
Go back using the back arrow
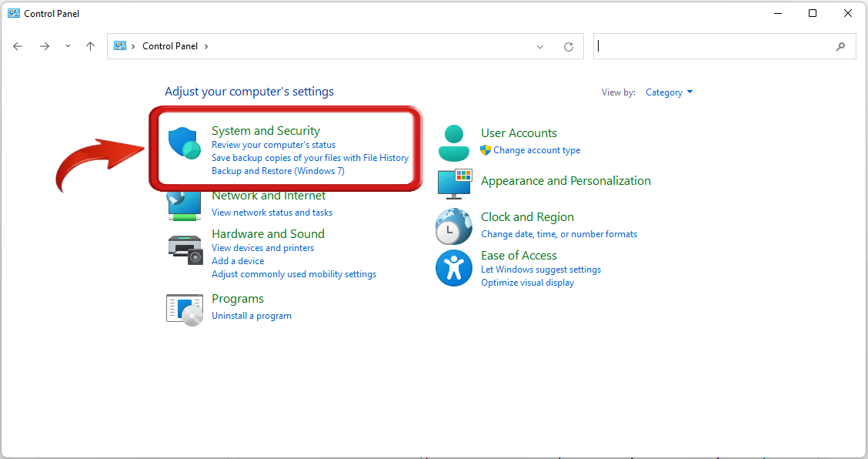coord(18,46)
